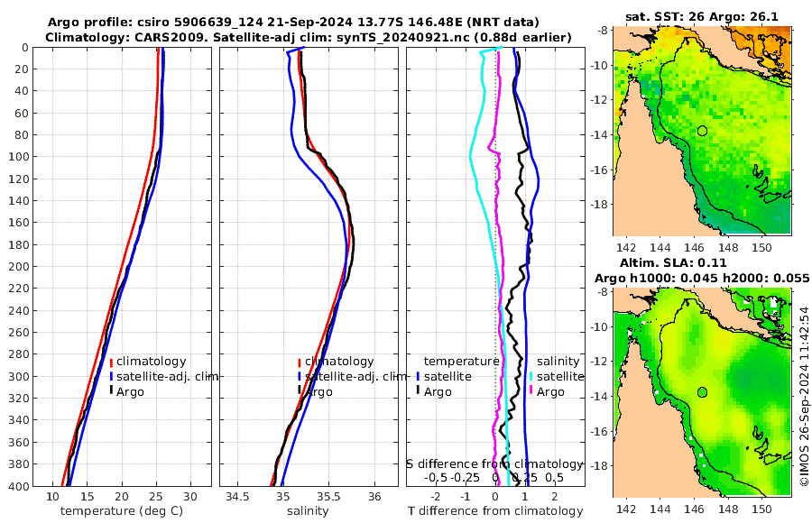Click the 'salinity' x-axis label under the second plot
The width and height of the screenshot is (812, 523).
coord(308,510)
